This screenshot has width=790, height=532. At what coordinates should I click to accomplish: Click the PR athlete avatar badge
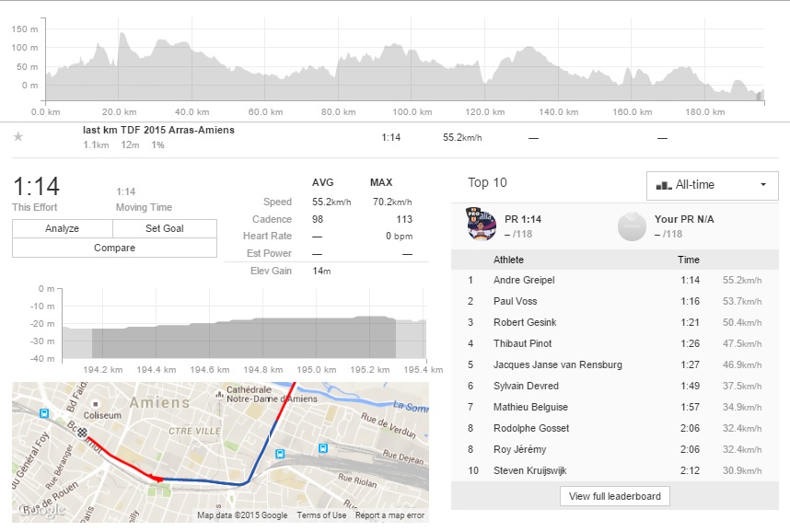coord(482,226)
